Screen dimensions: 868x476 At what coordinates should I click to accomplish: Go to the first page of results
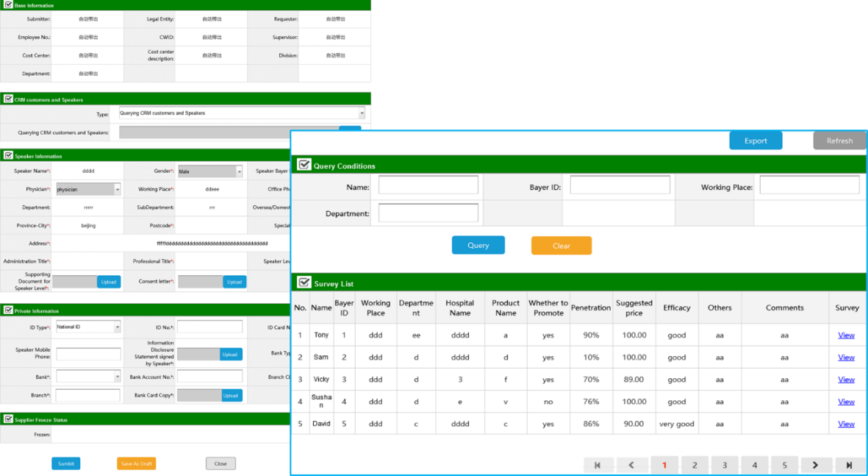pos(598,465)
